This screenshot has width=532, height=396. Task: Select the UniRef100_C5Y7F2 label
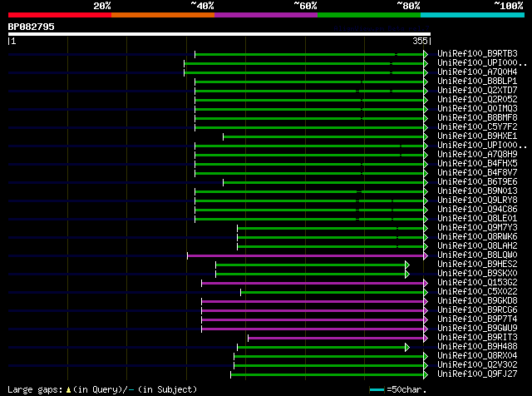click(477, 127)
